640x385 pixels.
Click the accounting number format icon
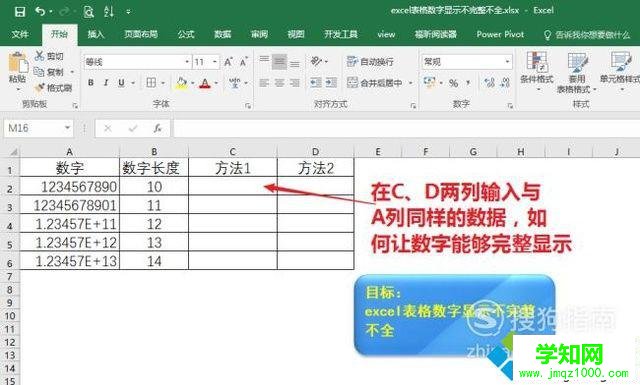coord(429,83)
